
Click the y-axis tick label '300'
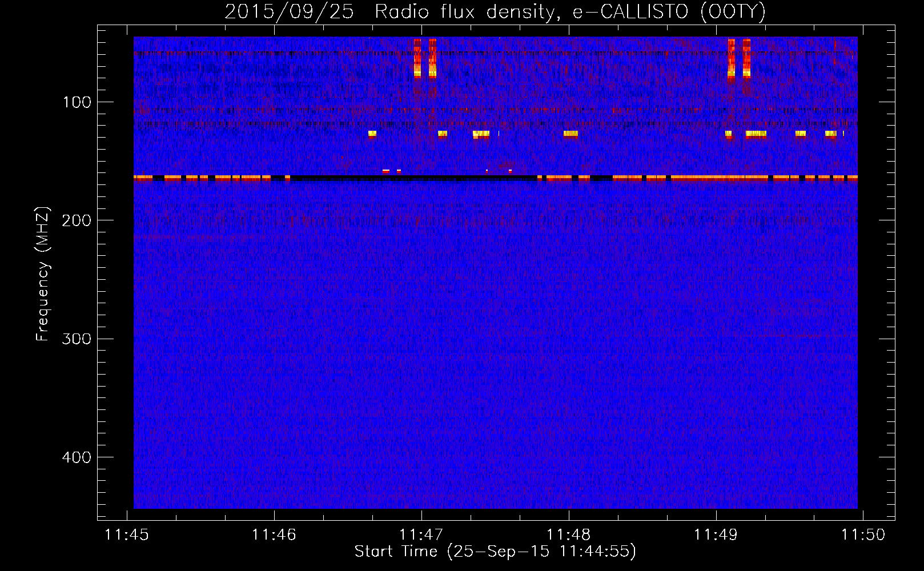(x=77, y=339)
